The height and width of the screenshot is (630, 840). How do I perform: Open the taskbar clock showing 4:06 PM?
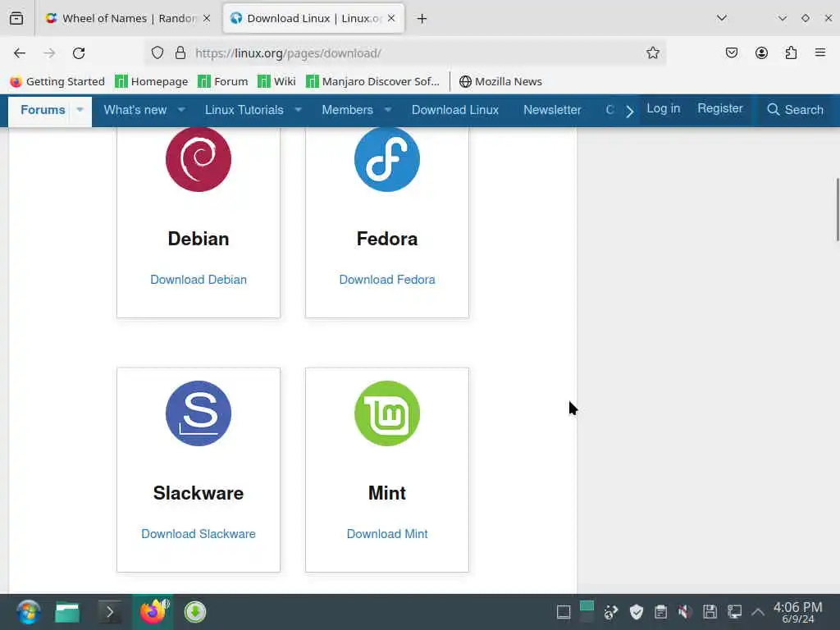coord(797,612)
